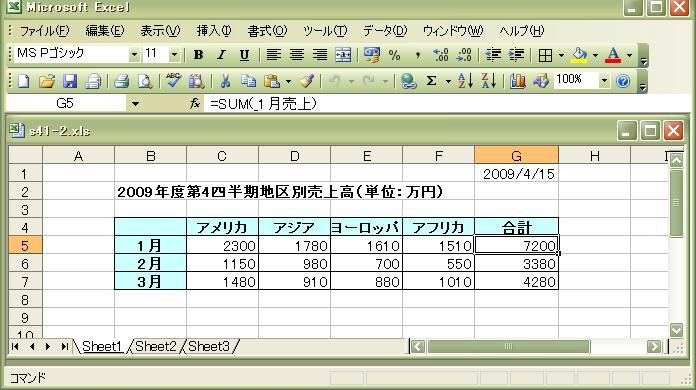Open the zoom 100% dropdown

click(x=604, y=81)
